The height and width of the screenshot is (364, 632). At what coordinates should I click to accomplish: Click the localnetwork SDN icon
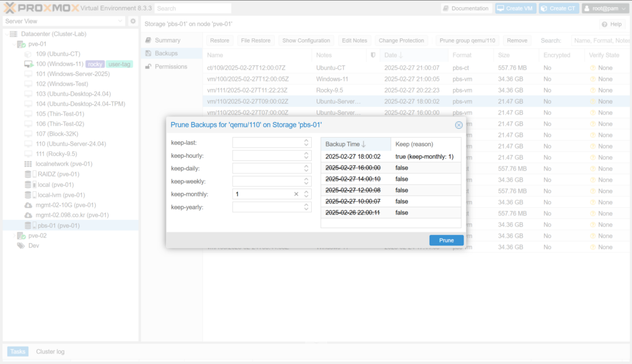[28, 164]
